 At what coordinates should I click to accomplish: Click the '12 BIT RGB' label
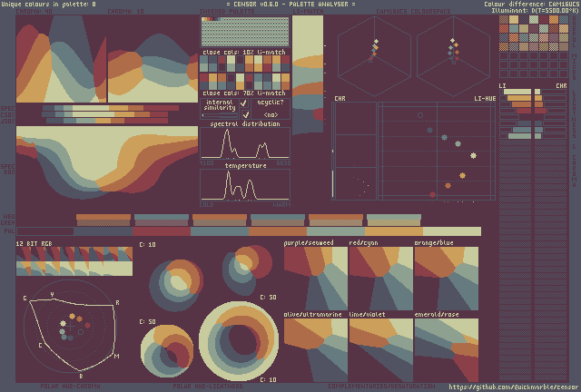point(34,243)
